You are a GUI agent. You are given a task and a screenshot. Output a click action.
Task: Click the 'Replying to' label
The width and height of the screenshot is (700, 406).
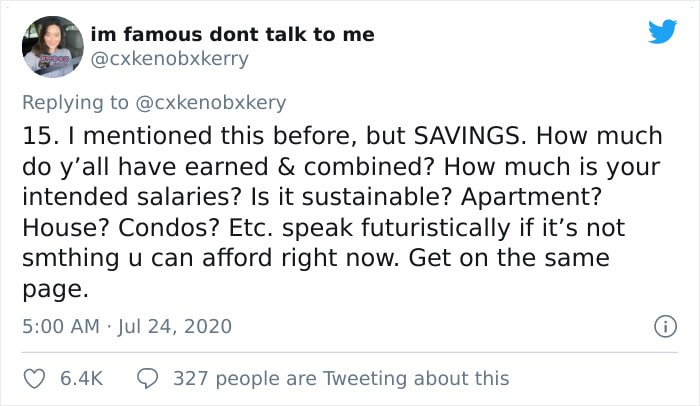pos(75,103)
